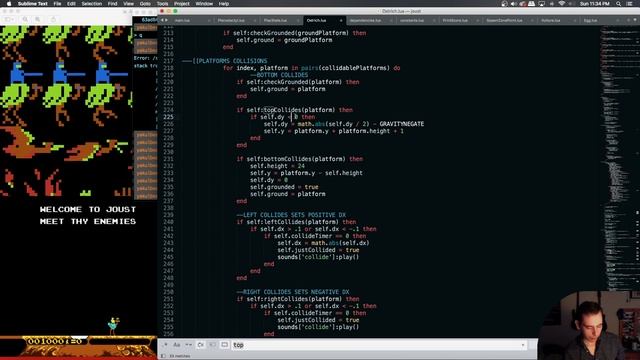Screen dimensions: 640x360
Task: Open the Tools menu
Action: click(162, 4)
